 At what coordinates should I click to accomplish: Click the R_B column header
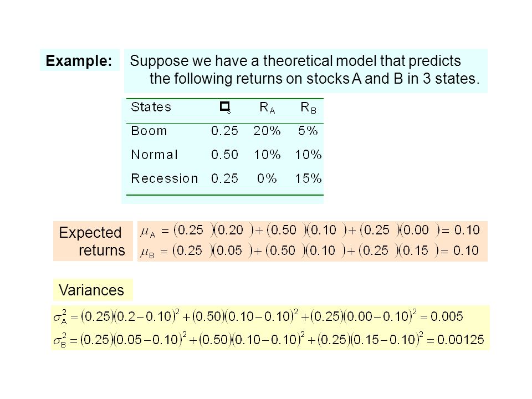tap(309, 108)
